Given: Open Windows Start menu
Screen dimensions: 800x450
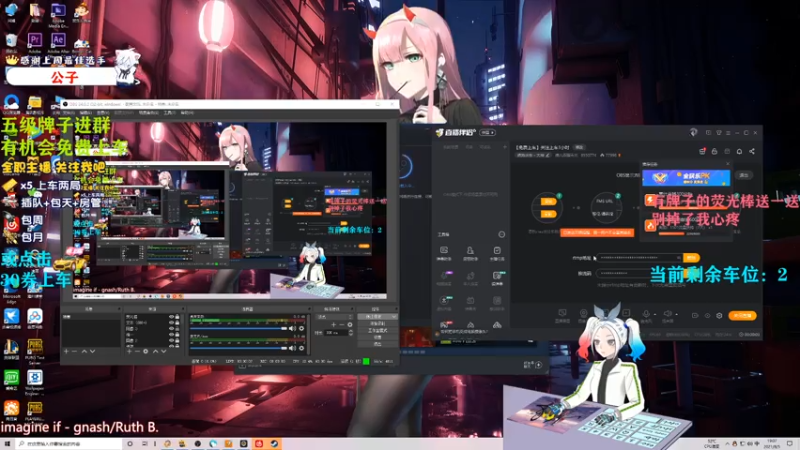Looking at the screenshot, I should pyautogui.click(x=7, y=444).
